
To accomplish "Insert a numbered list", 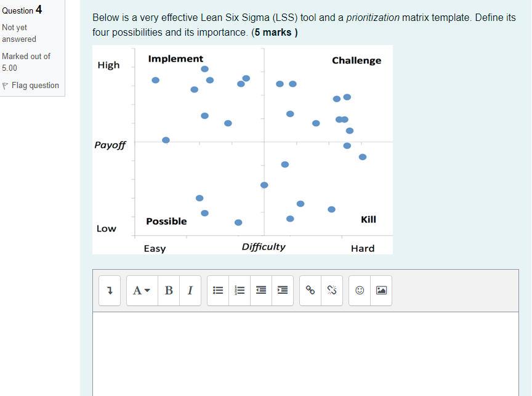I will [239, 290].
